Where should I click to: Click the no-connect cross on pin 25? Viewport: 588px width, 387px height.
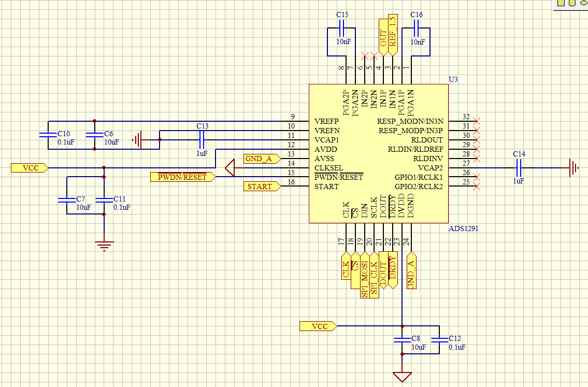click(476, 187)
